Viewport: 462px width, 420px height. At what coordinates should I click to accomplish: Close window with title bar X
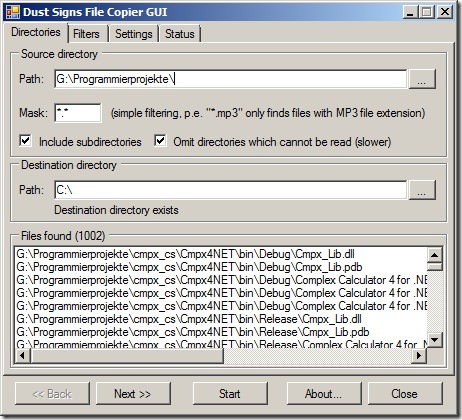(445, 12)
